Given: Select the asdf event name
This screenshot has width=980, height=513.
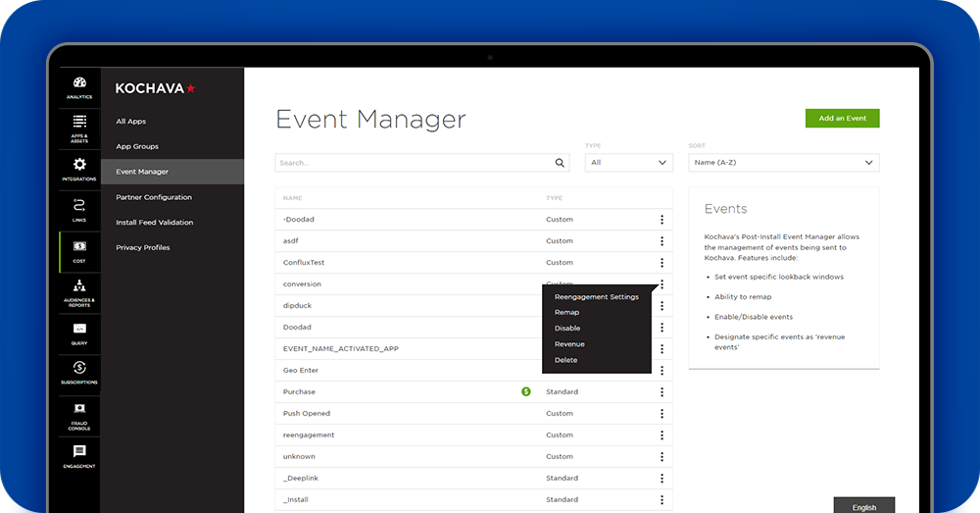Looking at the screenshot, I should (x=291, y=241).
